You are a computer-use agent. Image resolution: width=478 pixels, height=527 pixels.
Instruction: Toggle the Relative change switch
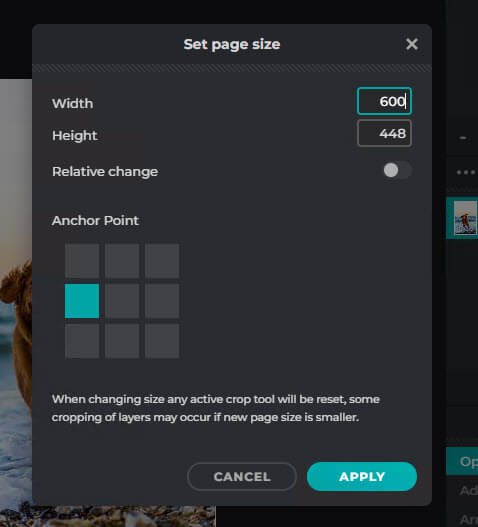(397, 170)
